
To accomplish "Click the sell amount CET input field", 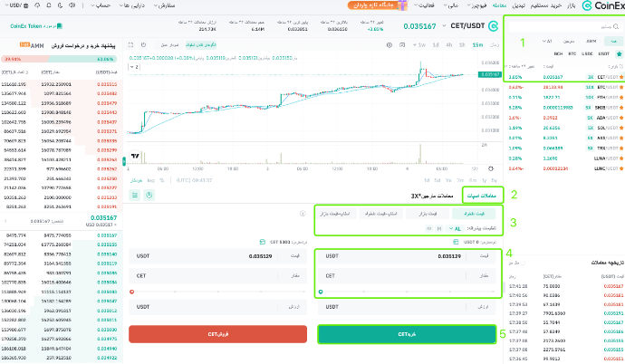I will coord(218,276).
